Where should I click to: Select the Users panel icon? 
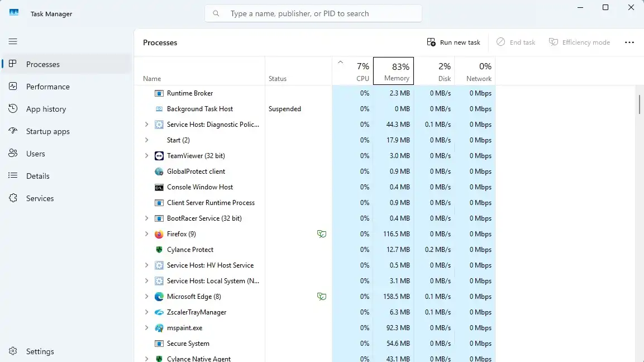point(12,154)
